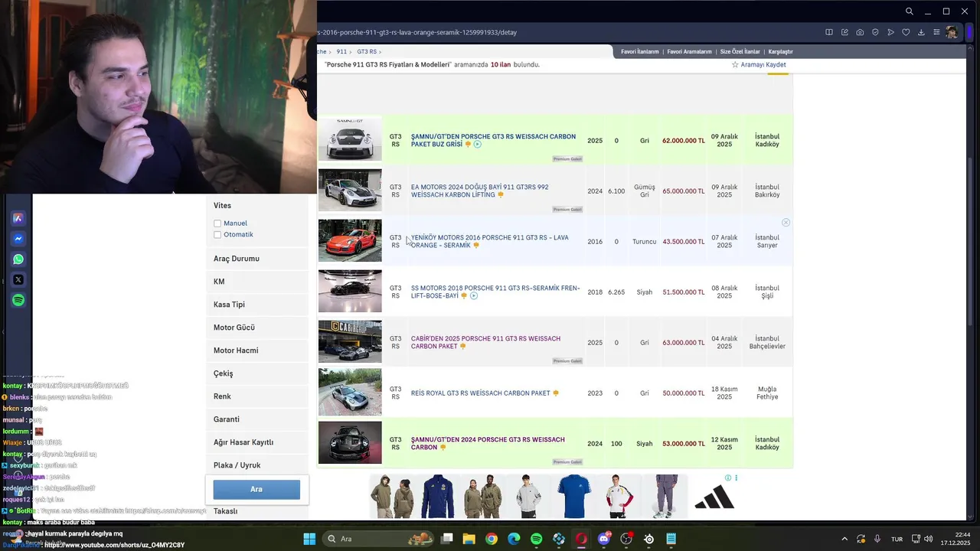Expand the Motor Gücü filter
Screen dimensions: 980x551
coord(257,328)
